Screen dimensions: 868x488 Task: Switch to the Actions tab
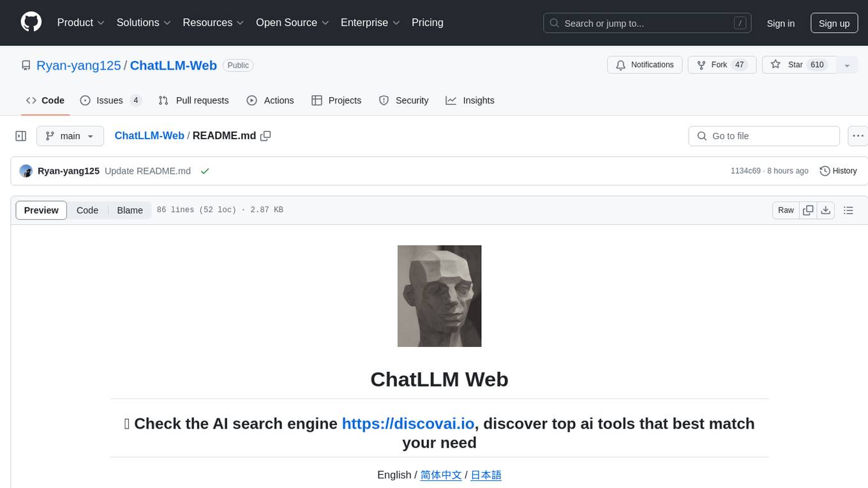[270, 100]
